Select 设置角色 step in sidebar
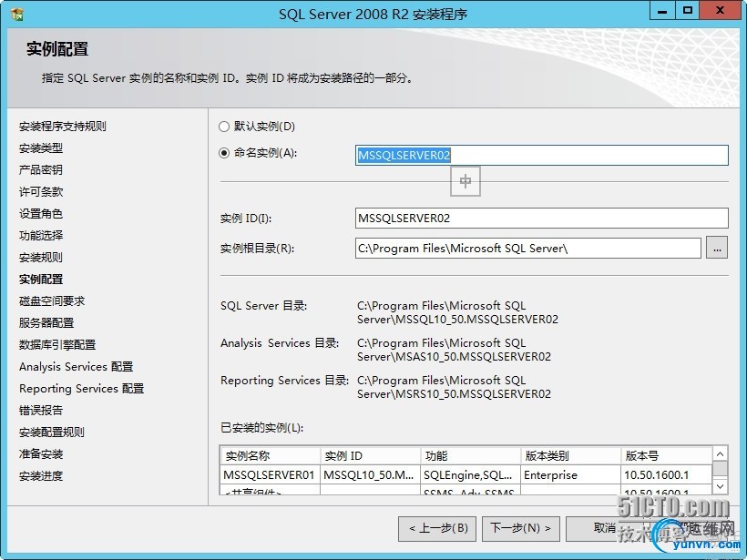747x560 pixels. tap(41, 214)
